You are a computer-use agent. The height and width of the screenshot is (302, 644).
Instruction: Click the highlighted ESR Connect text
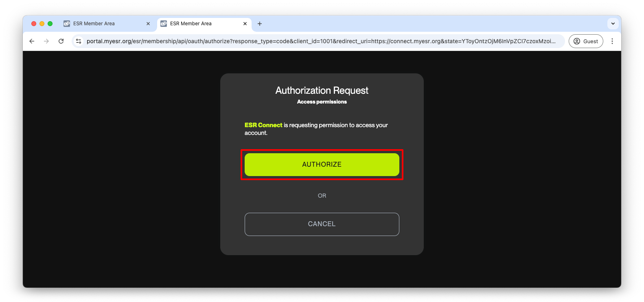(263, 125)
